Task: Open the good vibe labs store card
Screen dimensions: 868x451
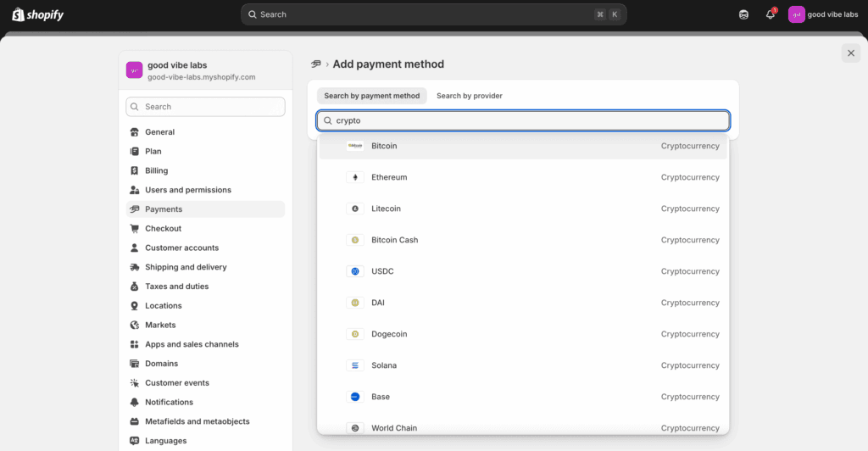Action: (205, 70)
